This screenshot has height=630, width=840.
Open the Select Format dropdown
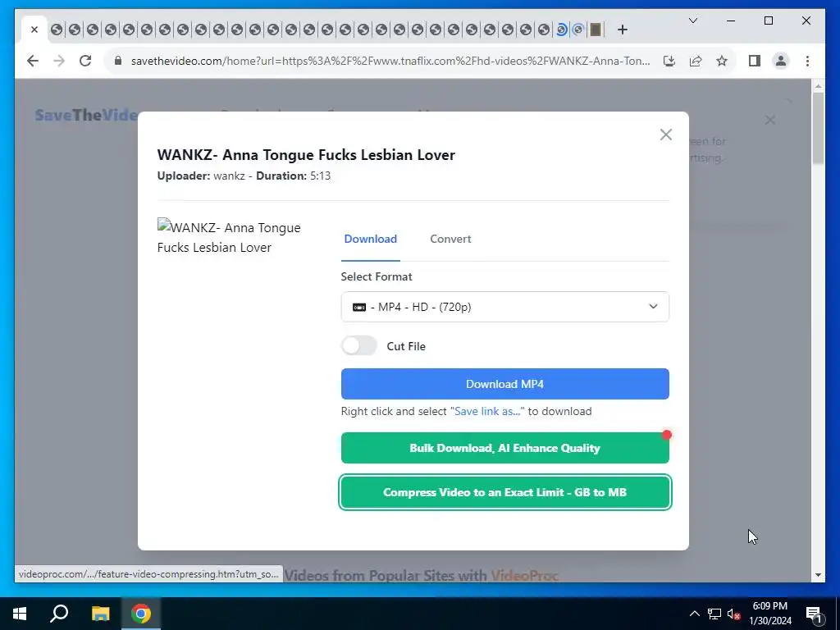[504, 307]
